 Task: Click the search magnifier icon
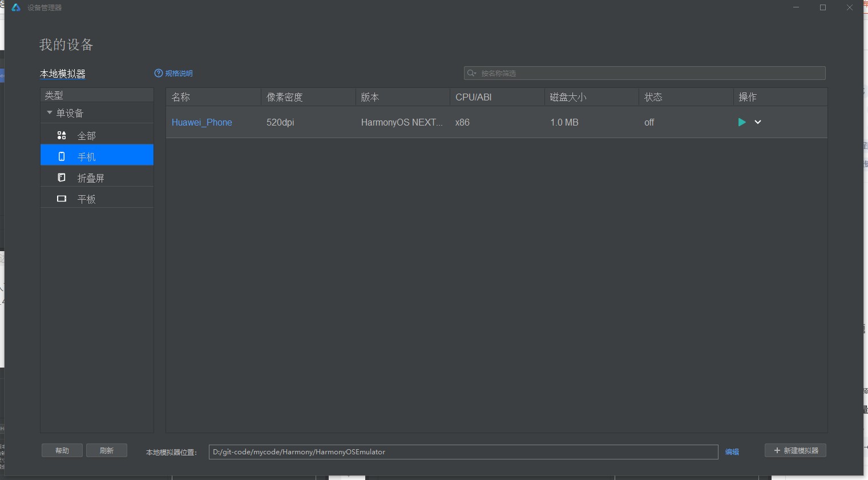click(x=471, y=73)
